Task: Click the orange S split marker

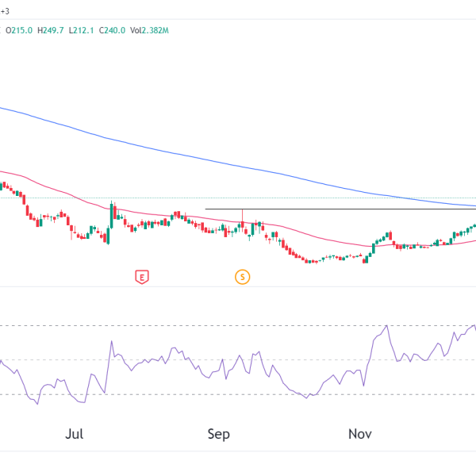Action: tap(242, 277)
